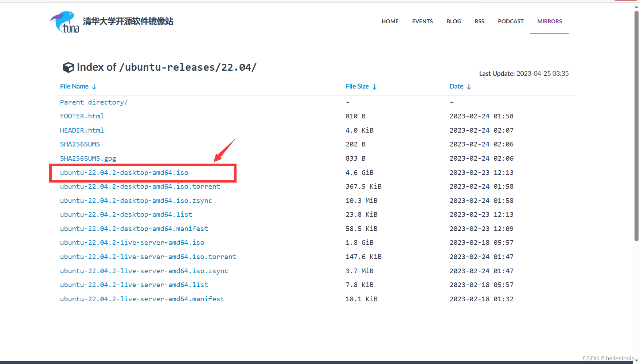Download live-server-amd64.iso.torrent file
Screen dimensions: 640x364
[148, 257]
